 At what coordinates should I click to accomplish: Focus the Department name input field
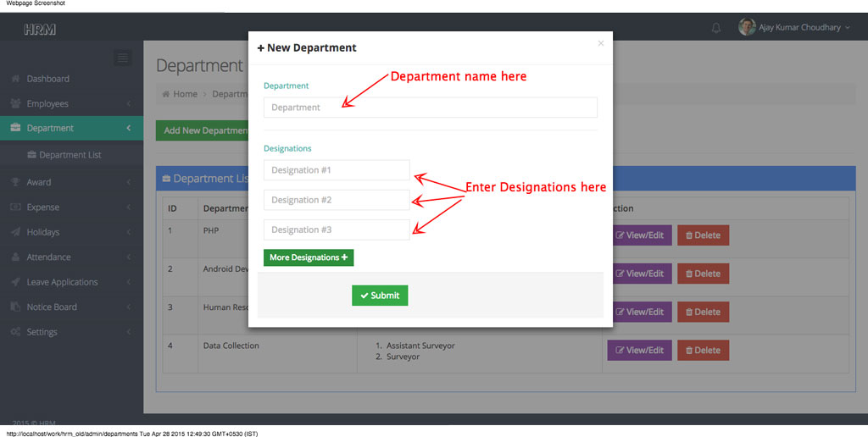(430, 108)
